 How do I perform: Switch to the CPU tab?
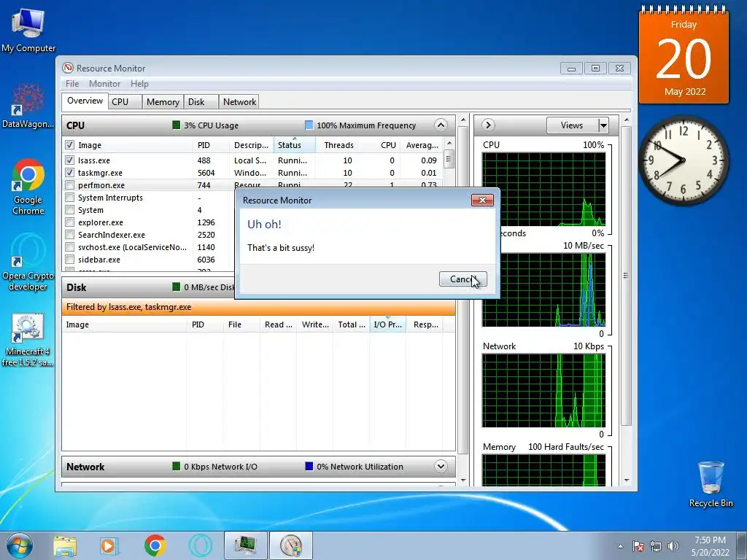pyautogui.click(x=125, y=102)
